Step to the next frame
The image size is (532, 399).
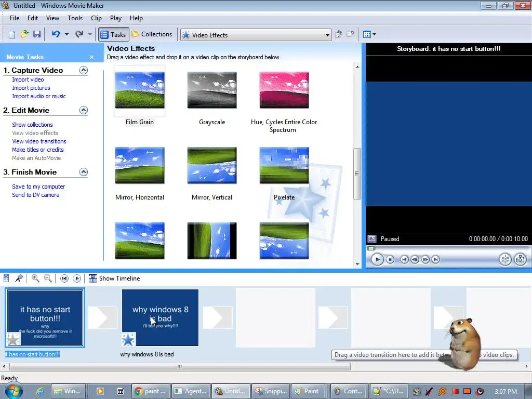point(425,260)
